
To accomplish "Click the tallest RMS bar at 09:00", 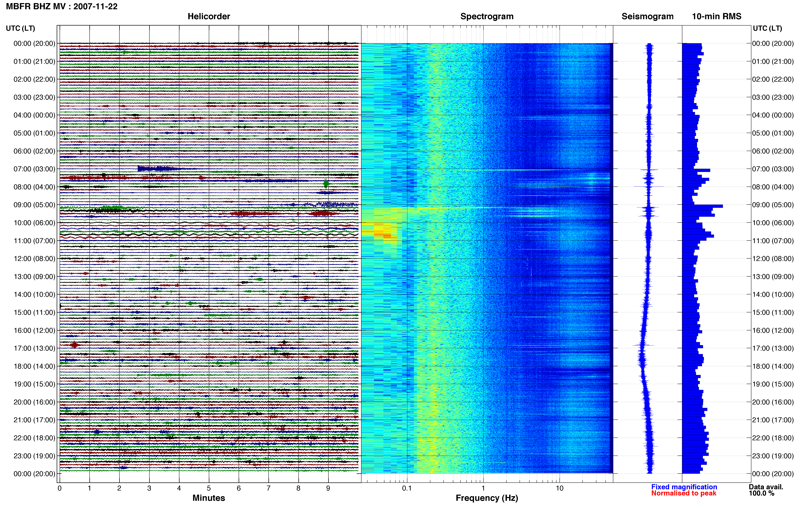I will [703, 206].
